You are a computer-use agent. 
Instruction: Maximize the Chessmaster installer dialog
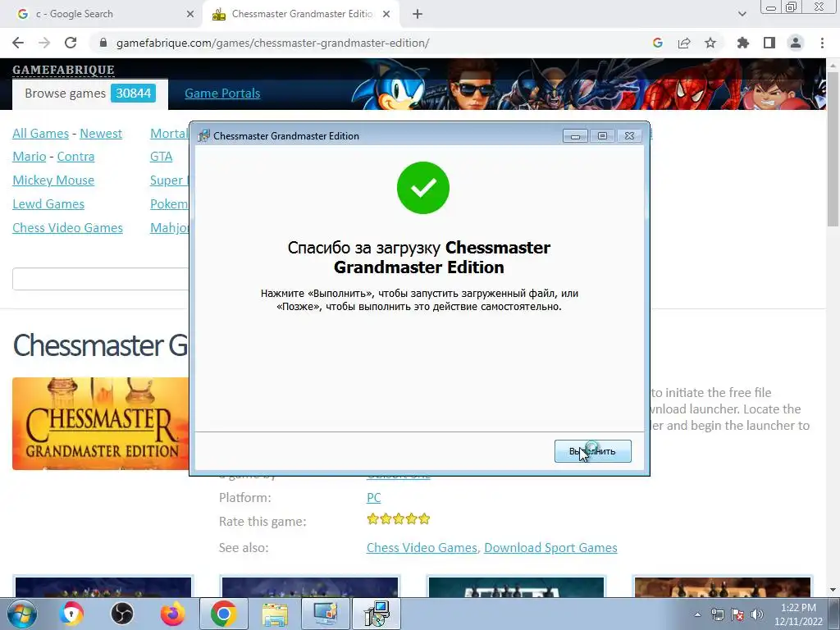click(x=602, y=136)
